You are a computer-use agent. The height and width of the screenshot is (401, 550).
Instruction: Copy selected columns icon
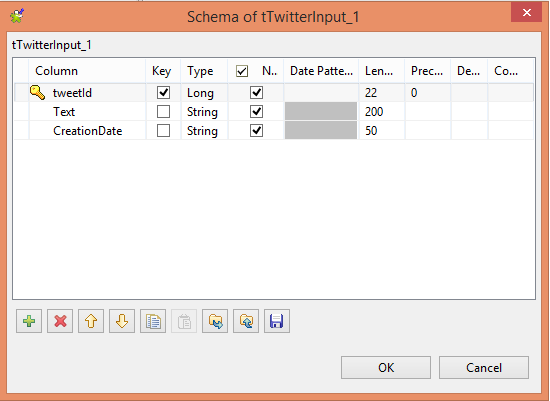[153, 321]
